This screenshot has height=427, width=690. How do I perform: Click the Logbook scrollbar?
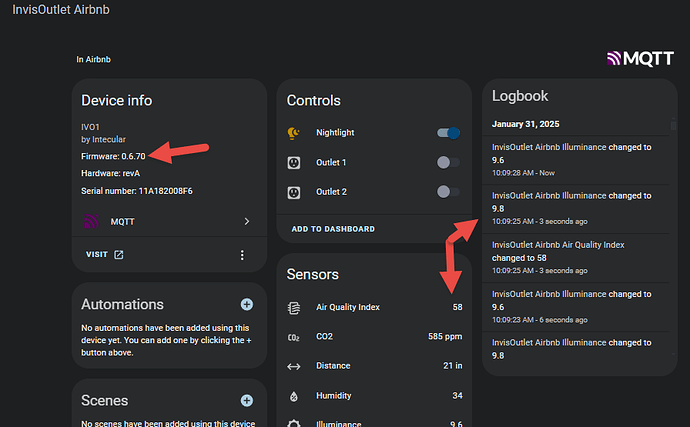(x=673, y=125)
